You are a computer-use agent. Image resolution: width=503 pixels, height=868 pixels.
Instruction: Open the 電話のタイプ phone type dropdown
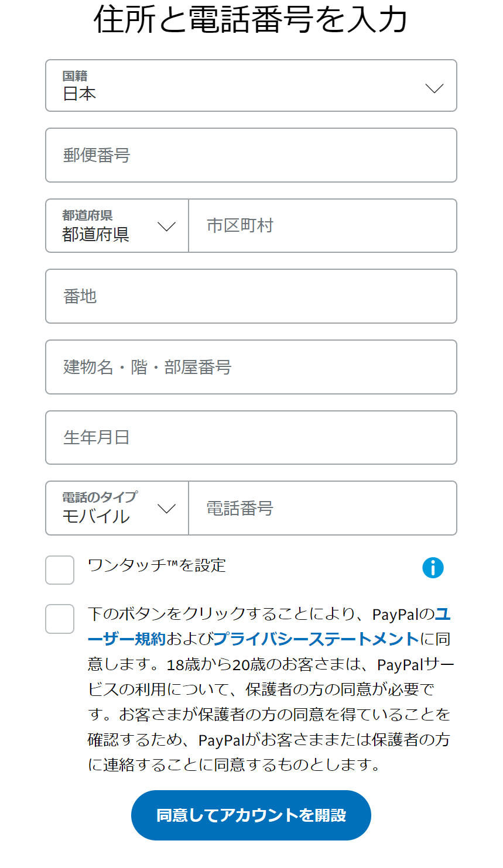(x=117, y=508)
